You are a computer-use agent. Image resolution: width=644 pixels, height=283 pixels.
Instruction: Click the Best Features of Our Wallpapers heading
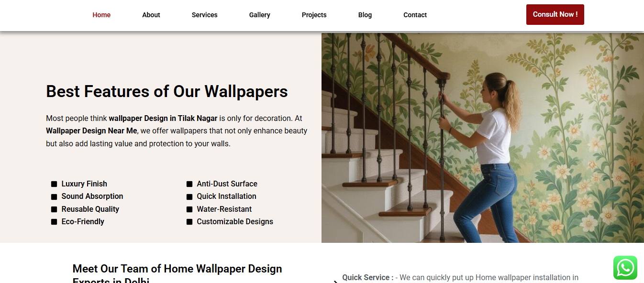click(167, 91)
